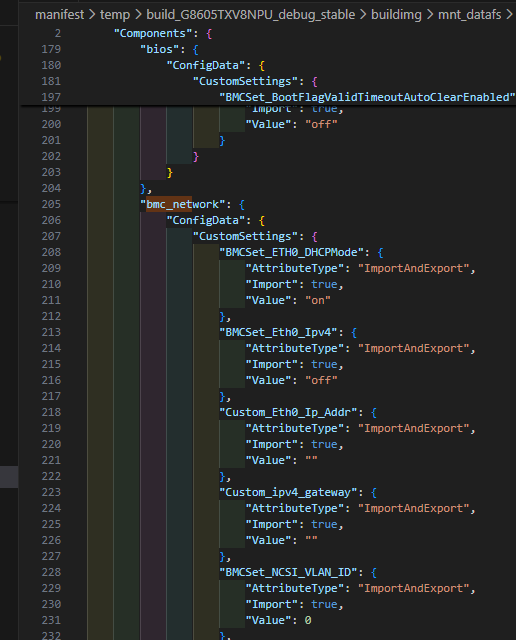Place cursor in "off" value on line 216
516x640 pixels.
[321, 380]
